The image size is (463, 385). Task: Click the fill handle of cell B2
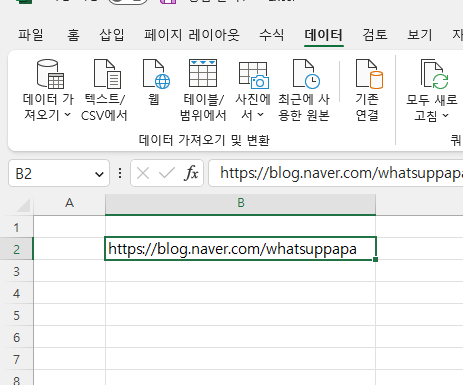376,259
